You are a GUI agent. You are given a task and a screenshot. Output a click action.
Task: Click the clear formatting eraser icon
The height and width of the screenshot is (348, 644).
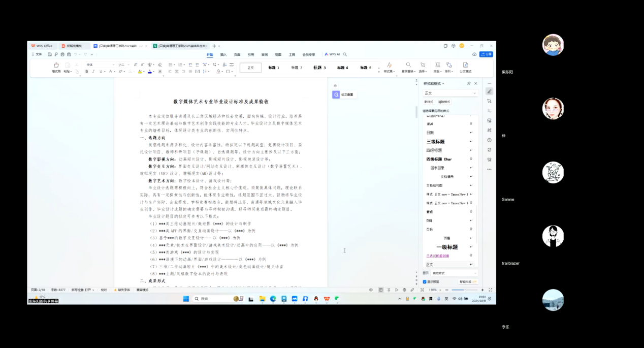pos(160,65)
